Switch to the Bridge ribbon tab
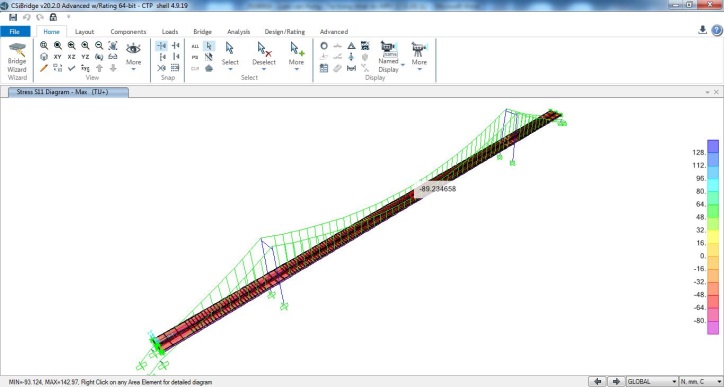The width and height of the screenshot is (724, 387). click(202, 31)
